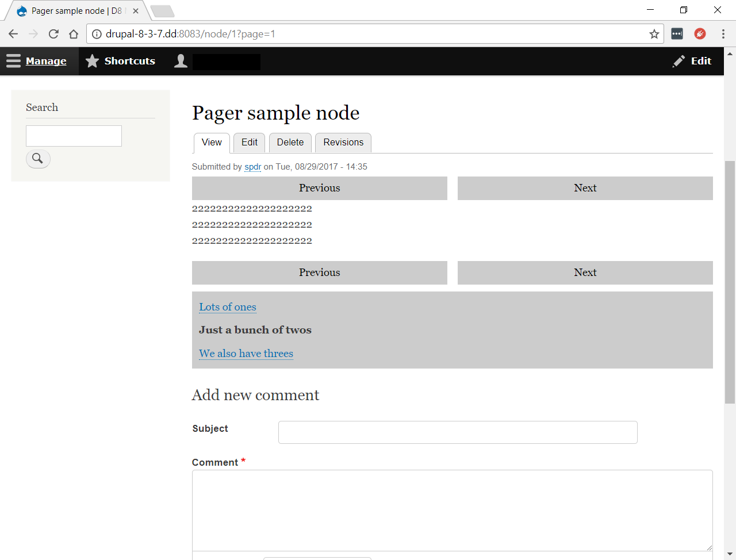Open the Manage hamburger menu
Screen dimensions: 736x560
click(14, 61)
